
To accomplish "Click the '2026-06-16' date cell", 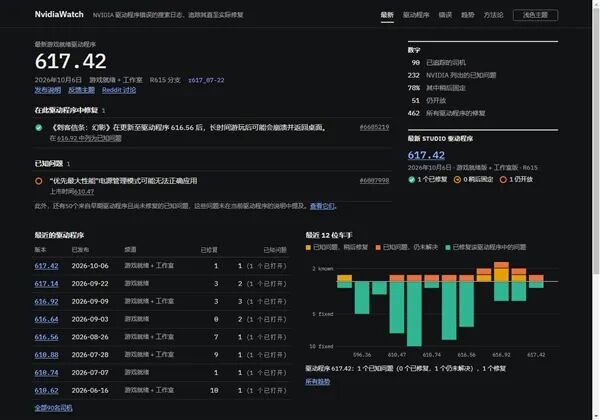I will (90, 390).
